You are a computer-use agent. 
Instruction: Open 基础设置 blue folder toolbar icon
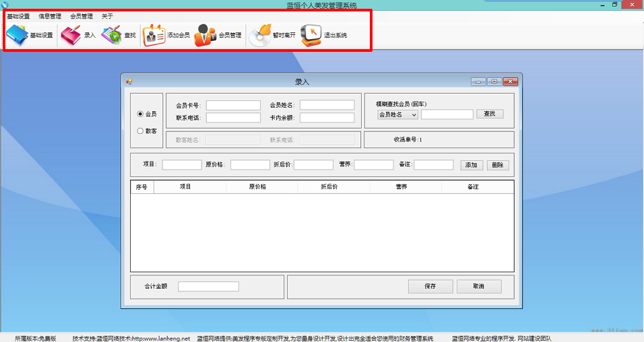click(17, 35)
